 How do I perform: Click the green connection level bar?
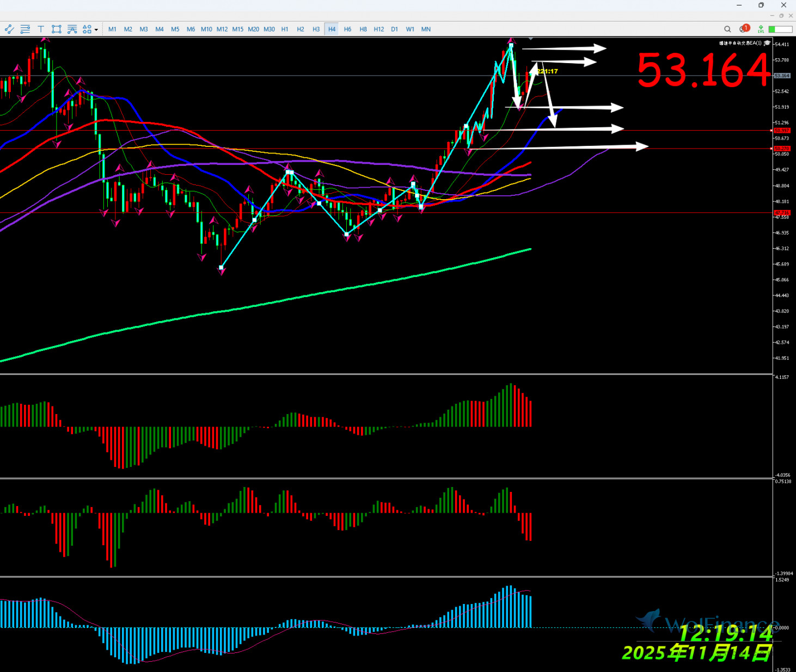pyautogui.click(x=781, y=29)
